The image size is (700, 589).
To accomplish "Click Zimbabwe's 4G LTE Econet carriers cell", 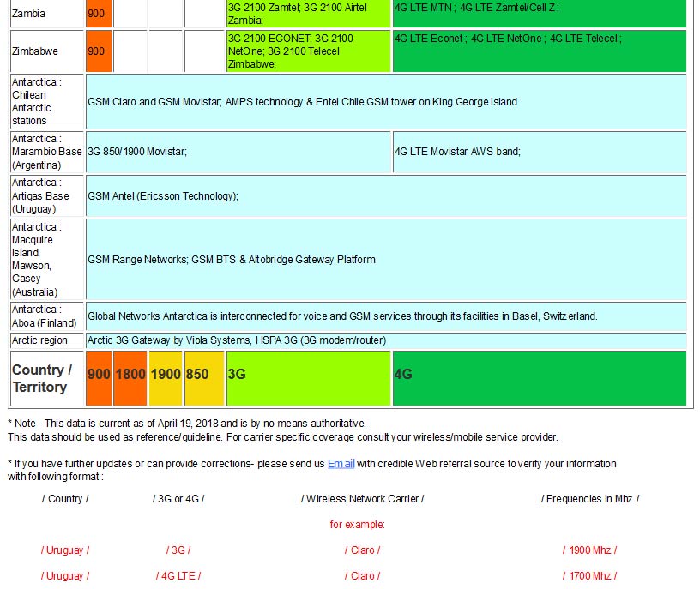I will coord(539,51).
